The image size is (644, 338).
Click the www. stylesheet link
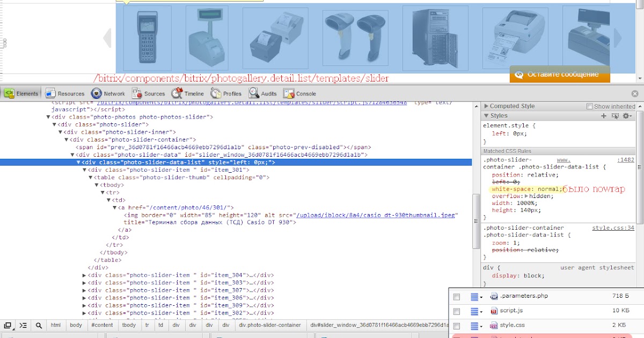[563, 160]
